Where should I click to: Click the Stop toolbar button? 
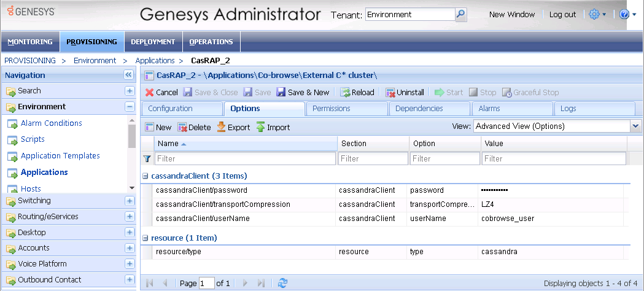pyautogui.click(x=483, y=92)
